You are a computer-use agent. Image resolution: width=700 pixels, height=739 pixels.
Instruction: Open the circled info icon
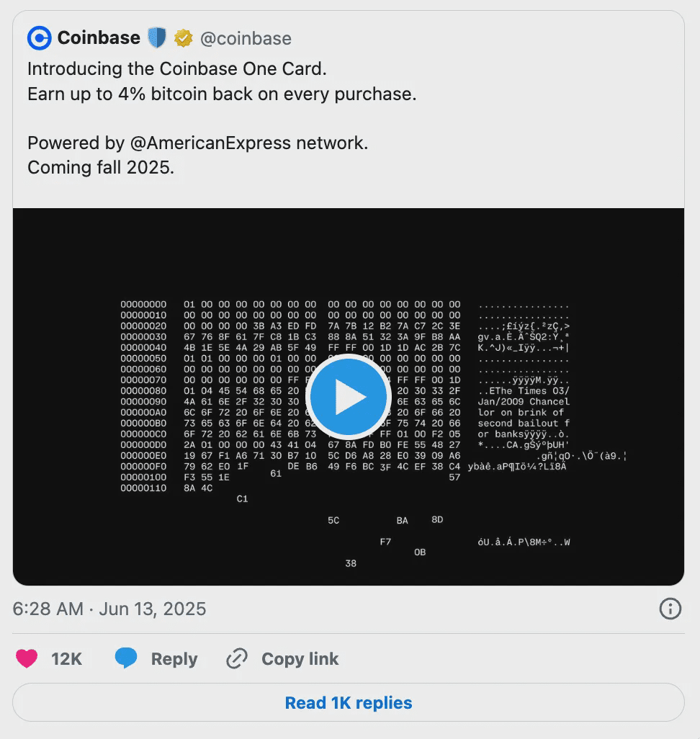670,609
